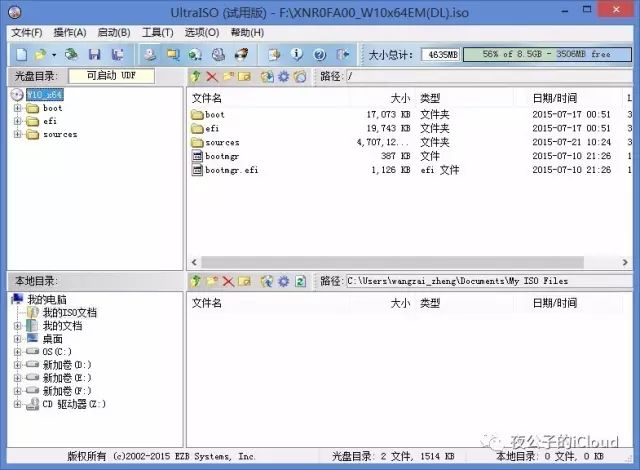
Task: Expand the 我的文档 node
Action: coord(17,326)
